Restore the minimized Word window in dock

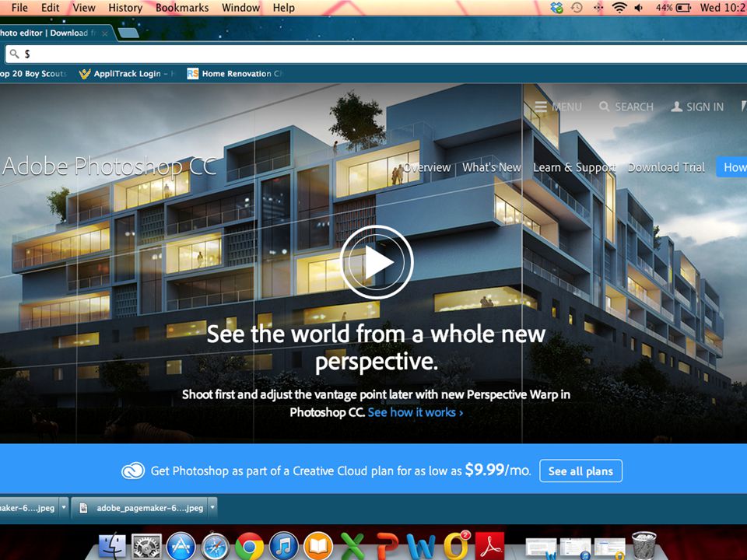point(541,548)
